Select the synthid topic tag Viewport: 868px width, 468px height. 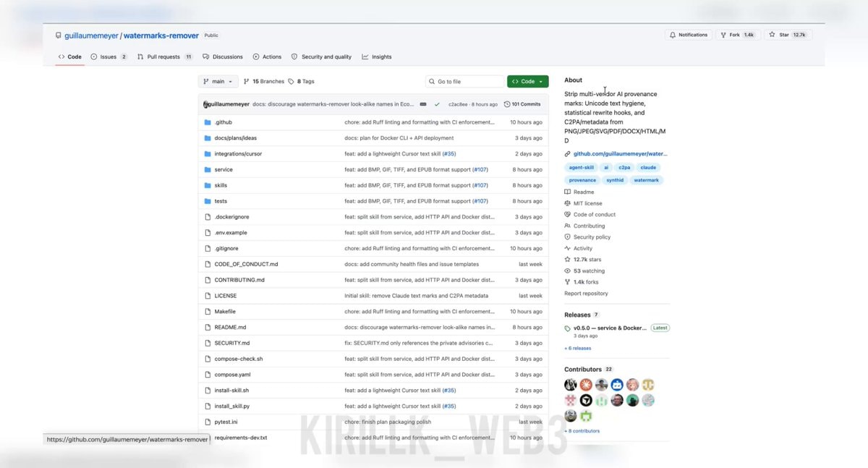(615, 180)
